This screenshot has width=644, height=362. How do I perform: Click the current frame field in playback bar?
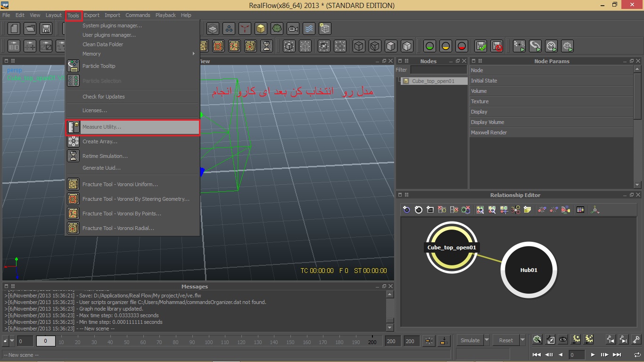pos(577,355)
